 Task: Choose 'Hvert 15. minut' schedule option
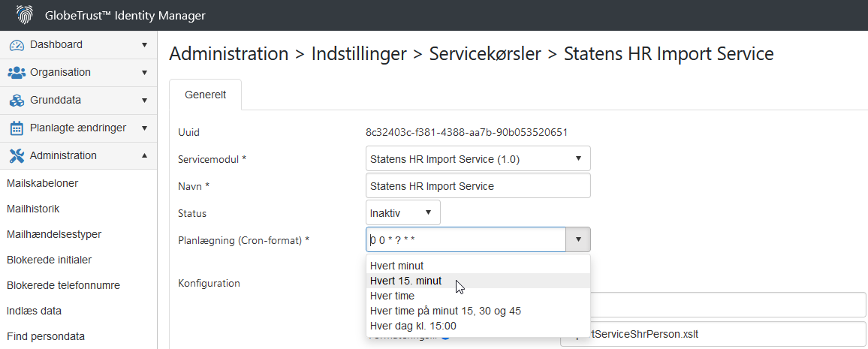478,281
